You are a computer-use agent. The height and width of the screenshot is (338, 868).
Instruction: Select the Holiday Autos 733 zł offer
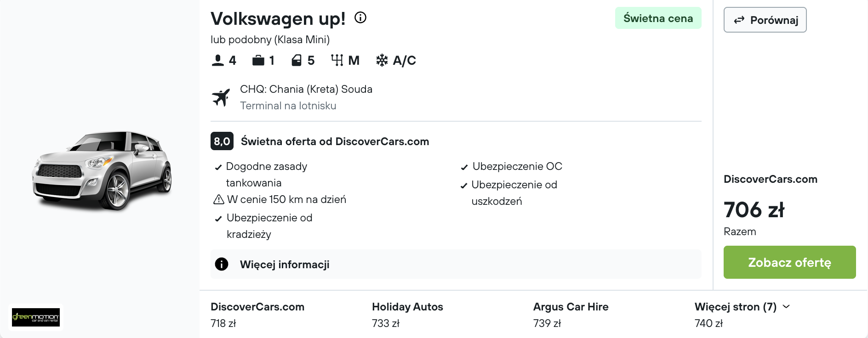pyautogui.click(x=407, y=315)
